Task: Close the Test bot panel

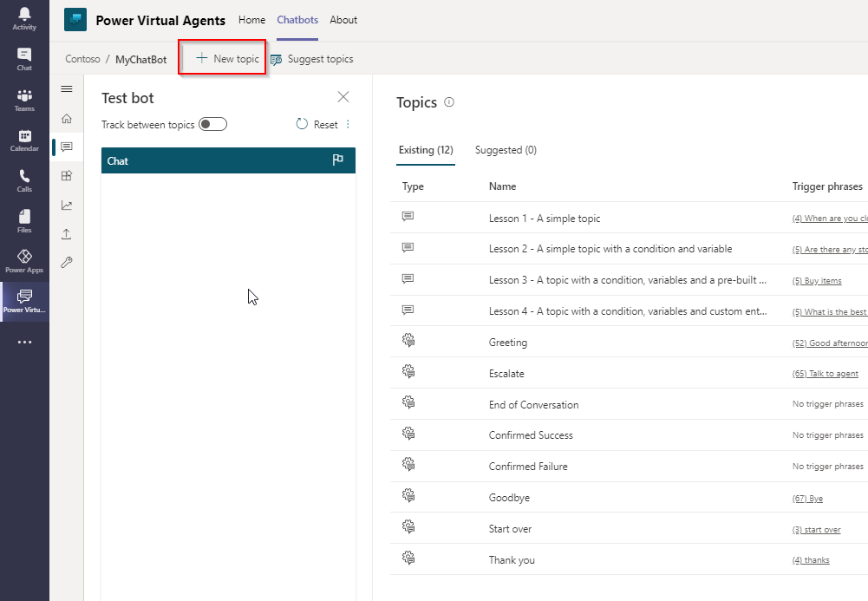Action: [343, 97]
